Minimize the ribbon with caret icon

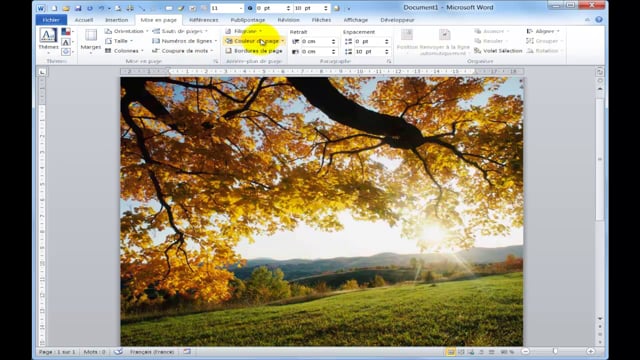click(587, 20)
